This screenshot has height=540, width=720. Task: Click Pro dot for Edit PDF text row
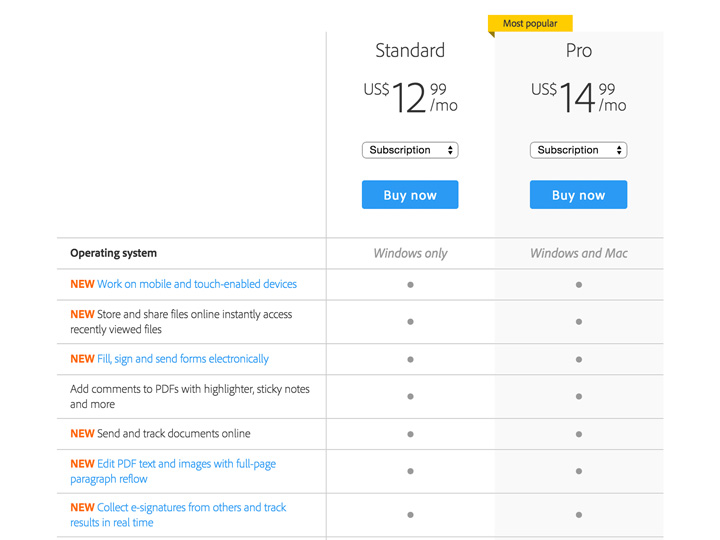point(579,471)
